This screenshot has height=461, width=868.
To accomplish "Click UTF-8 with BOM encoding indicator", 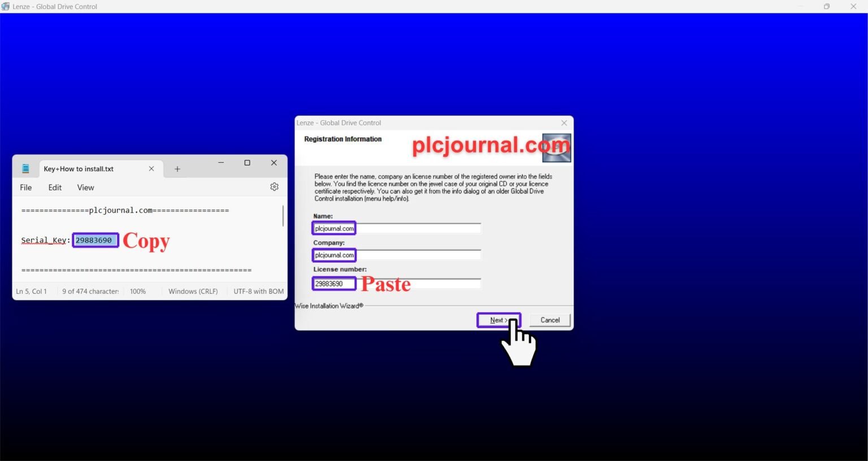I will pos(258,292).
